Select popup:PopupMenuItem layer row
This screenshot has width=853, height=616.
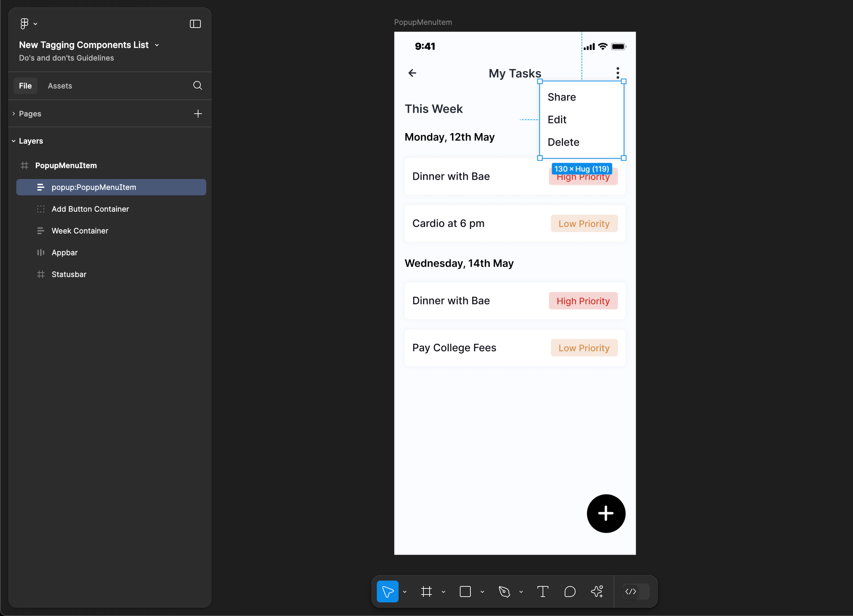[x=111, y=187]
